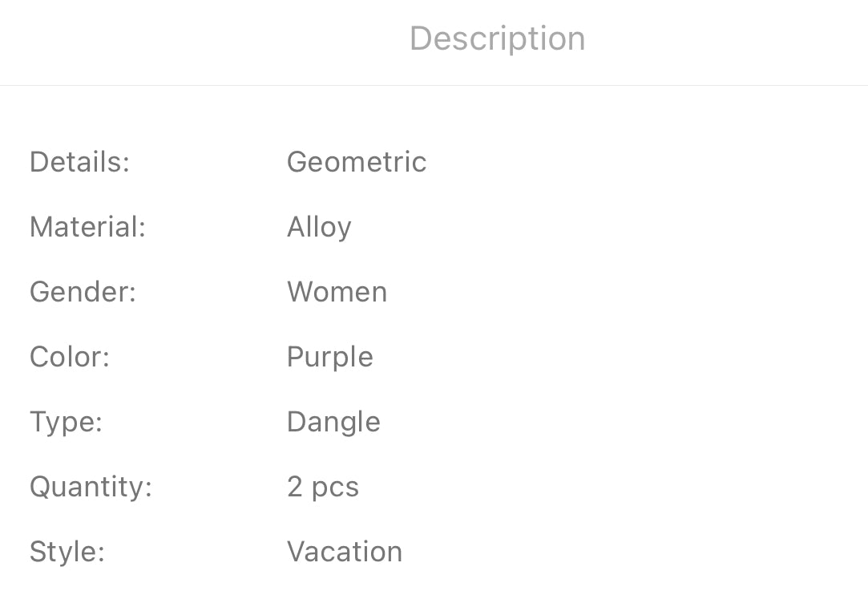Viewport: 868px width, 591px height.
Task: Click the Type label
Action: (x=66, y=422)
